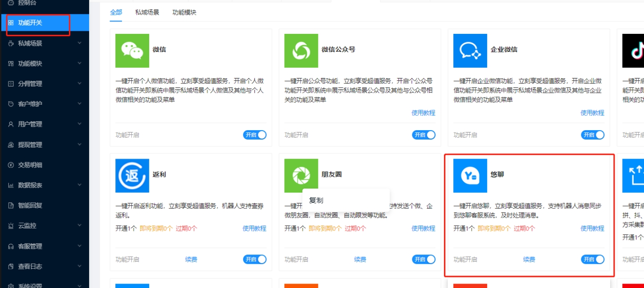Toggle the 悠聊 function switch
This screenshot has height=288, width=644.
(593, 259)
